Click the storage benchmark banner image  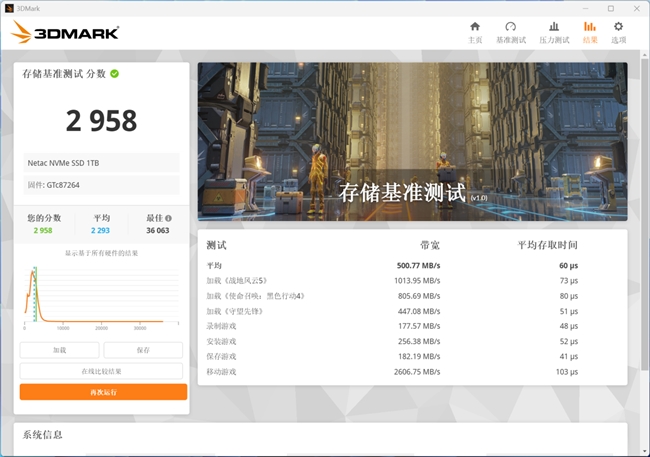(x=412, y=142)
